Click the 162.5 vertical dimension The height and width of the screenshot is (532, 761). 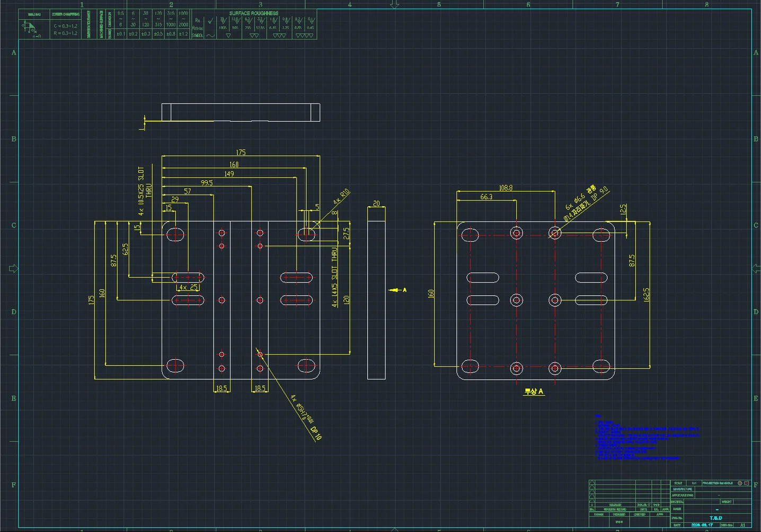click(x=646, y=295)
